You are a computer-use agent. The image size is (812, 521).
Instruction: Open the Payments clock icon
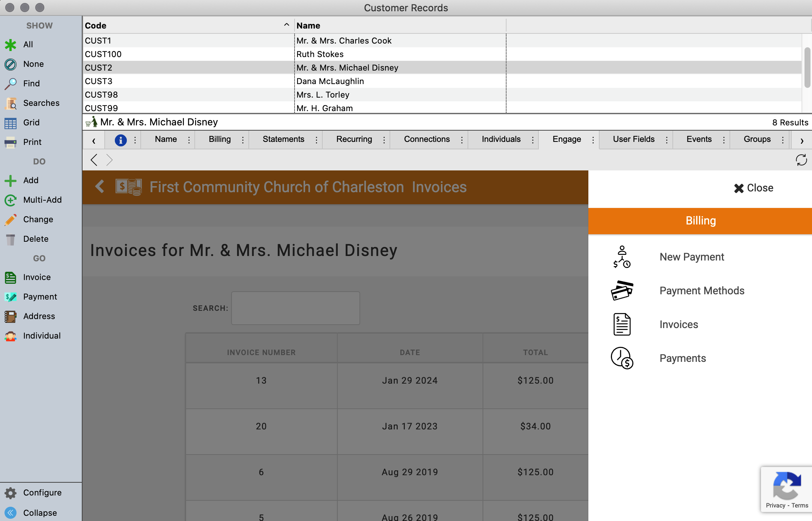click(x=622, y=358)
